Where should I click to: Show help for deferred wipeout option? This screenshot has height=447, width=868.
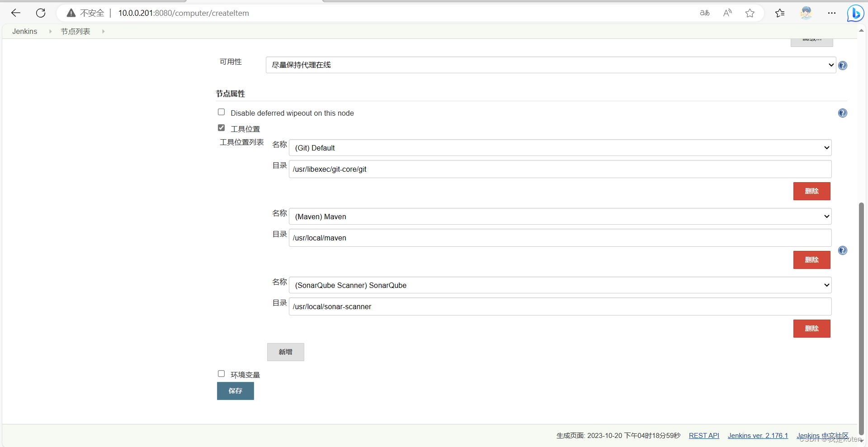coord(843,113)
